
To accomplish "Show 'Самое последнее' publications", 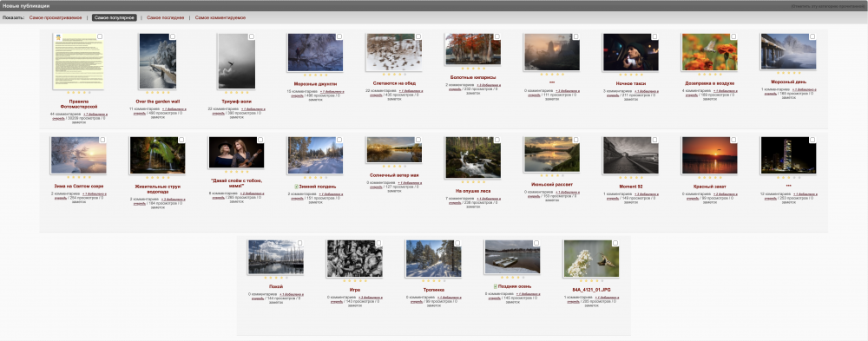I will (166, 17).
